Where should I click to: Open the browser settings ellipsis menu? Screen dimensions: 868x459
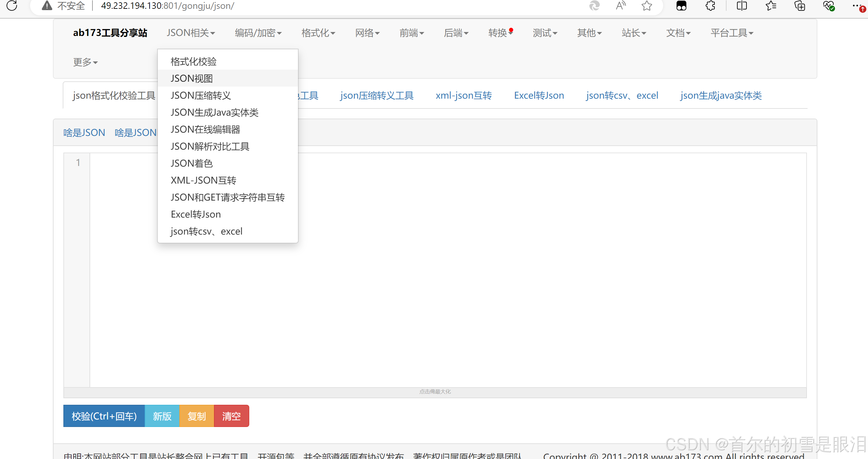(858, 6)
